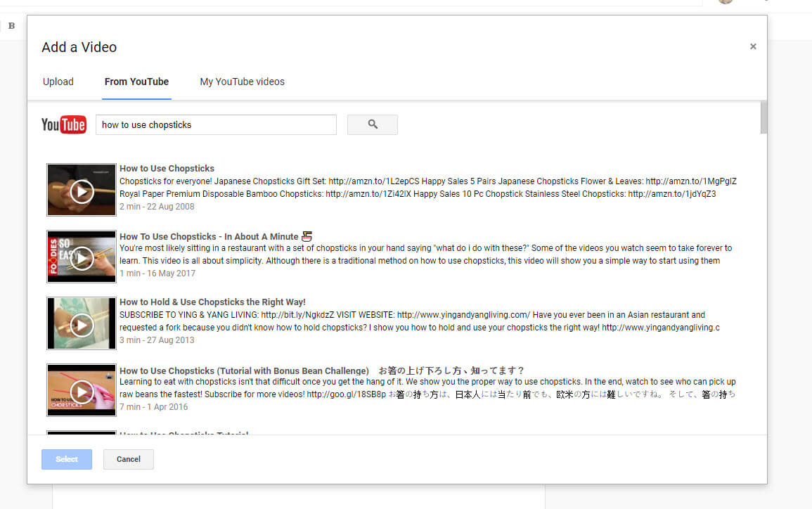The image size is (812, 509).
Task: Click the 'Chopsticks for everyone!' description text
Action: point(427,188)
